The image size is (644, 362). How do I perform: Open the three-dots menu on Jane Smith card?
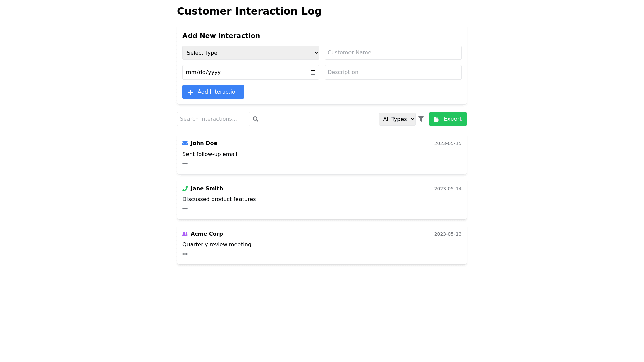coord(185,209)
